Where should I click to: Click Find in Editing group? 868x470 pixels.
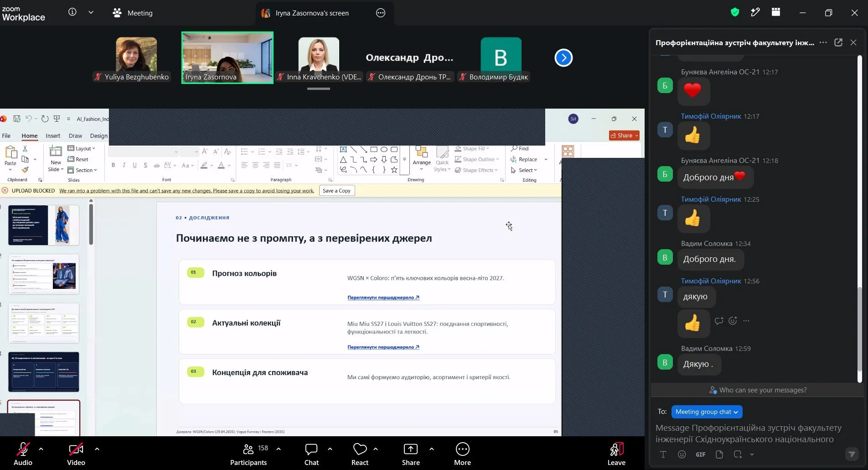point(520,148)
